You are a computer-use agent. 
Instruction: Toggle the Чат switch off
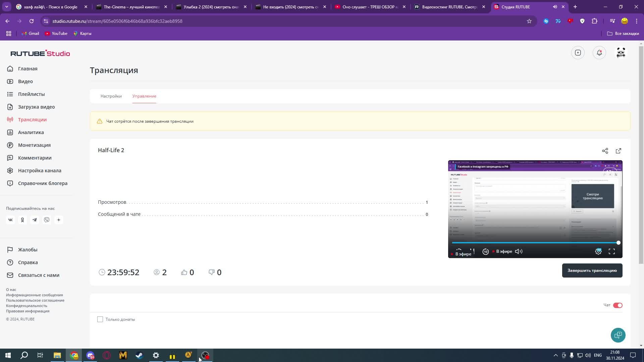618,305
